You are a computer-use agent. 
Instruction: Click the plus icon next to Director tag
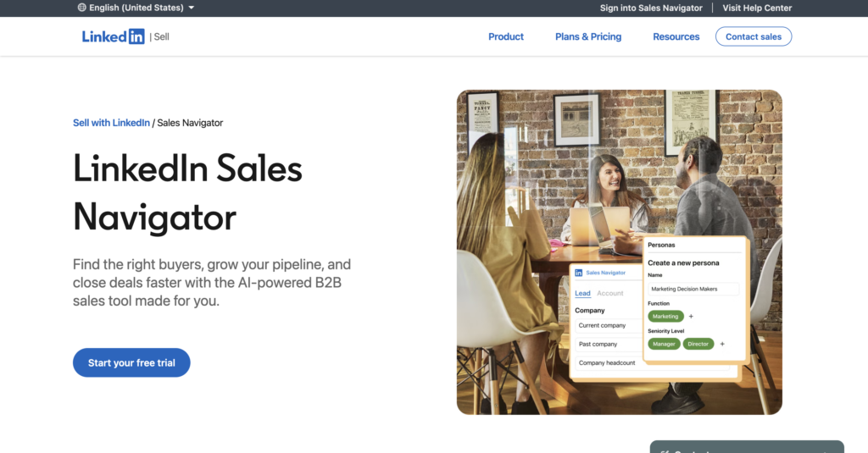tap(722, 344)
